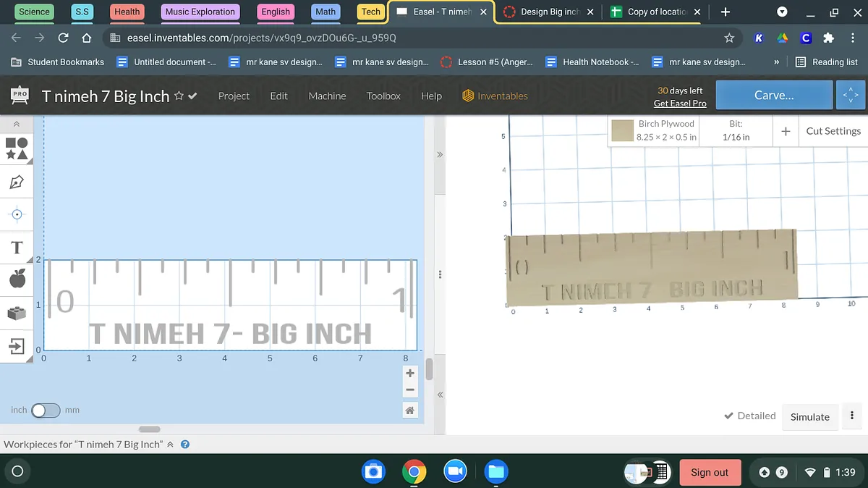Select the Shapes tool in sidebar

pyautogui.click(x=17, y=148)
